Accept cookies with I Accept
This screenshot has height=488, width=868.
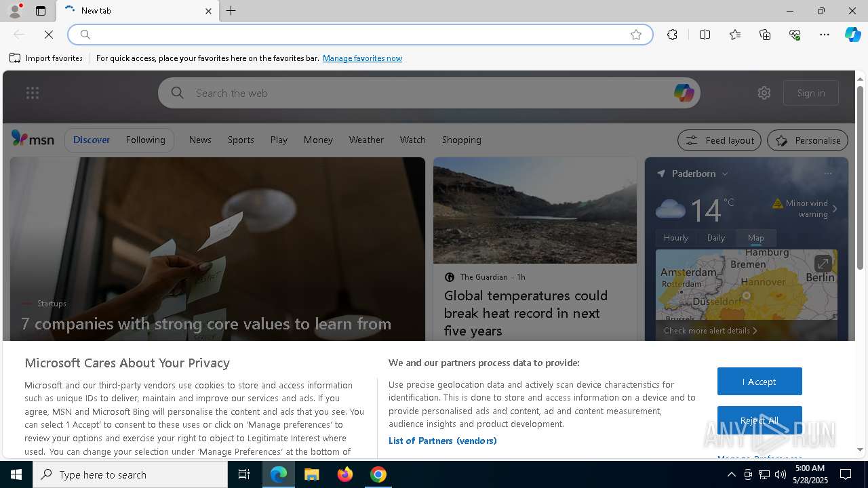coord(759,382)
